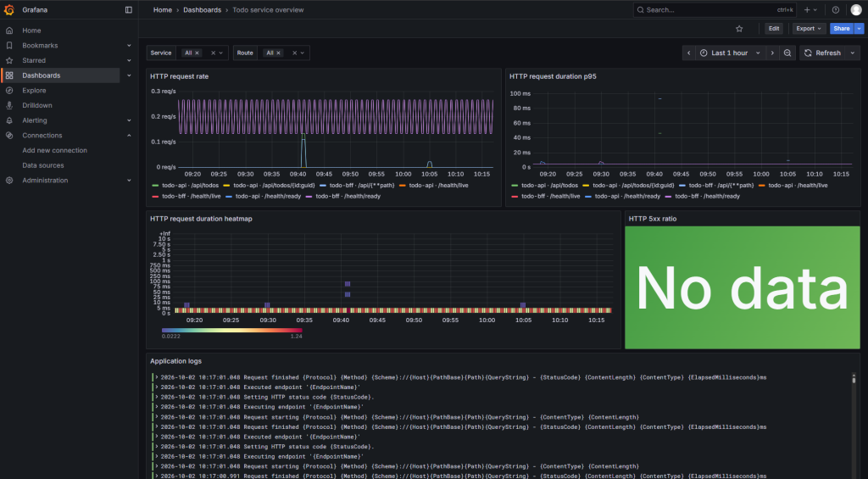Open the refresh interval dropdown arrow

[x=853, y=53]
